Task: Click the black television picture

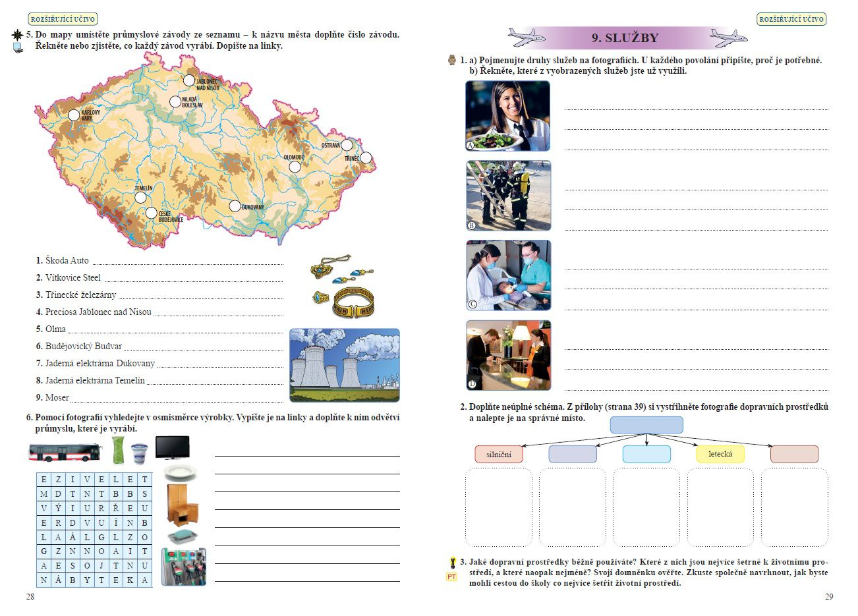Action: coord(172,447)
